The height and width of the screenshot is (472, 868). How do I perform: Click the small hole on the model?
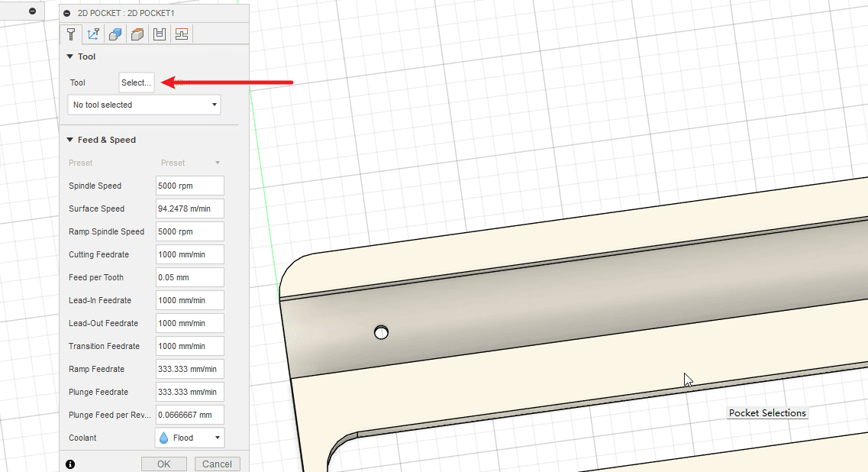382,332
